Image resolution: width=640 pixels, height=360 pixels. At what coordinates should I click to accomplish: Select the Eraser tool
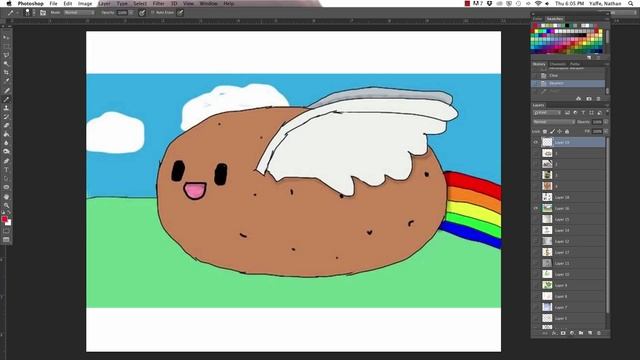click(6, 125)
